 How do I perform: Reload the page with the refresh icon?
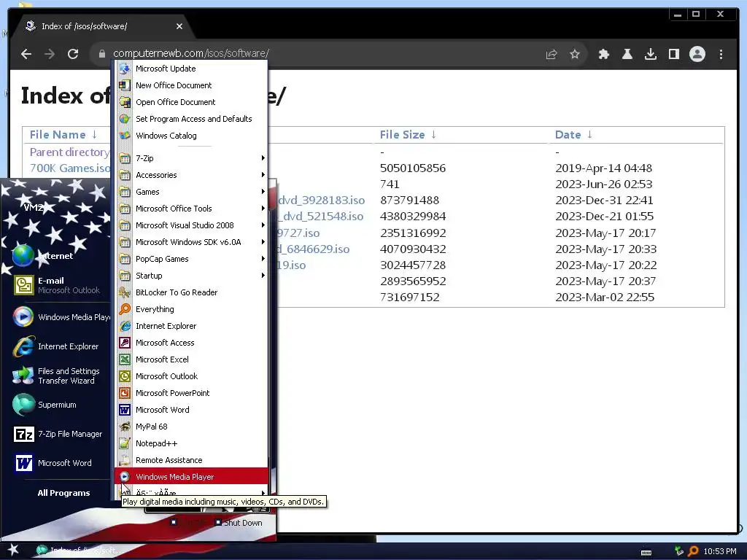tap(73, 54)
